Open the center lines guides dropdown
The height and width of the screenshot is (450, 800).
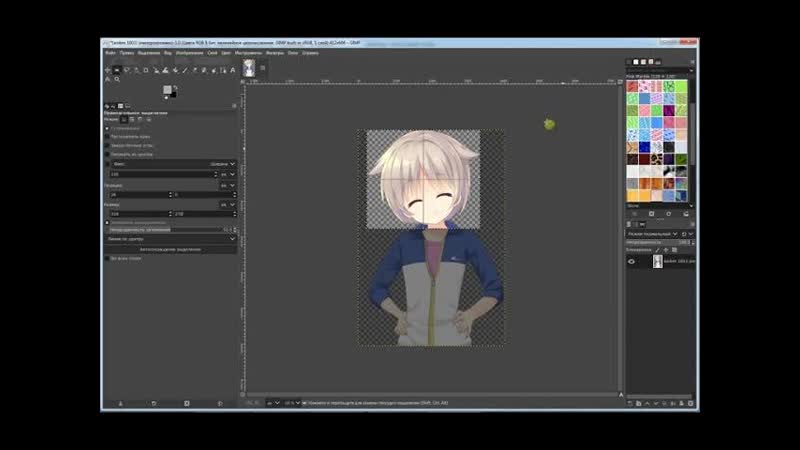(170, 239)
